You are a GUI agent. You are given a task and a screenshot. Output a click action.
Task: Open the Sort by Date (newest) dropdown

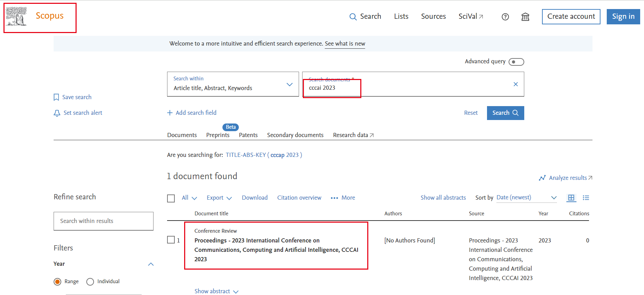tap(527, 198)
